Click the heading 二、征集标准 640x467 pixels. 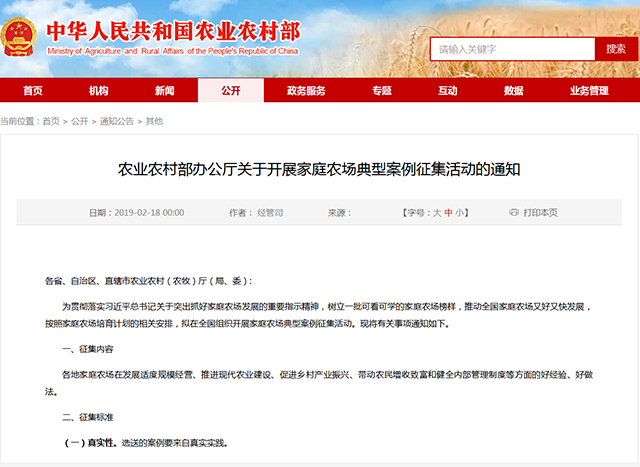click(x=87, y=417)
